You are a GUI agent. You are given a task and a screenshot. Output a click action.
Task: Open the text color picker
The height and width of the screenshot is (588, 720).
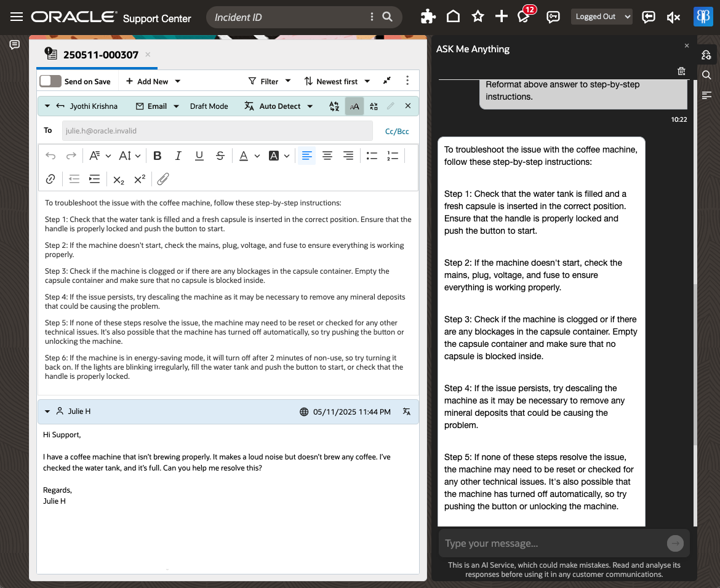pos(250,156)
